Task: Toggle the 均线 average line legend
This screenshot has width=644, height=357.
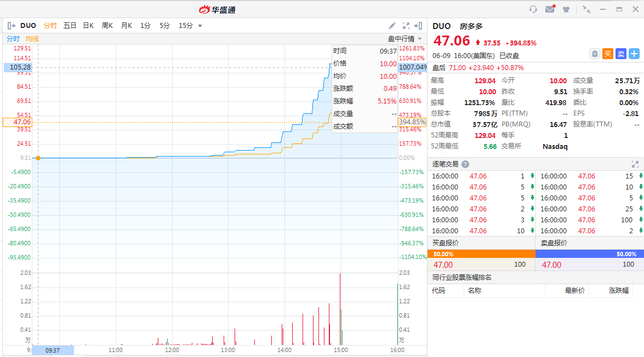Action: (32, 38)
